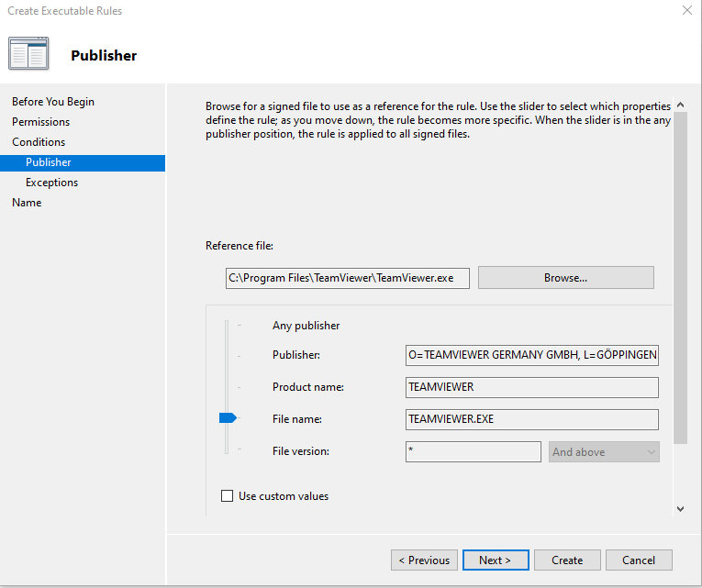
Task: Close the Create Executable Rules dialog
Action: tap(687, 10)
